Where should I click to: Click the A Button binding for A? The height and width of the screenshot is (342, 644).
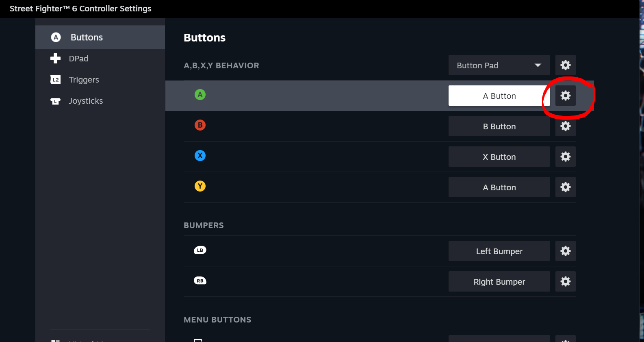click(x=499, y=96)
